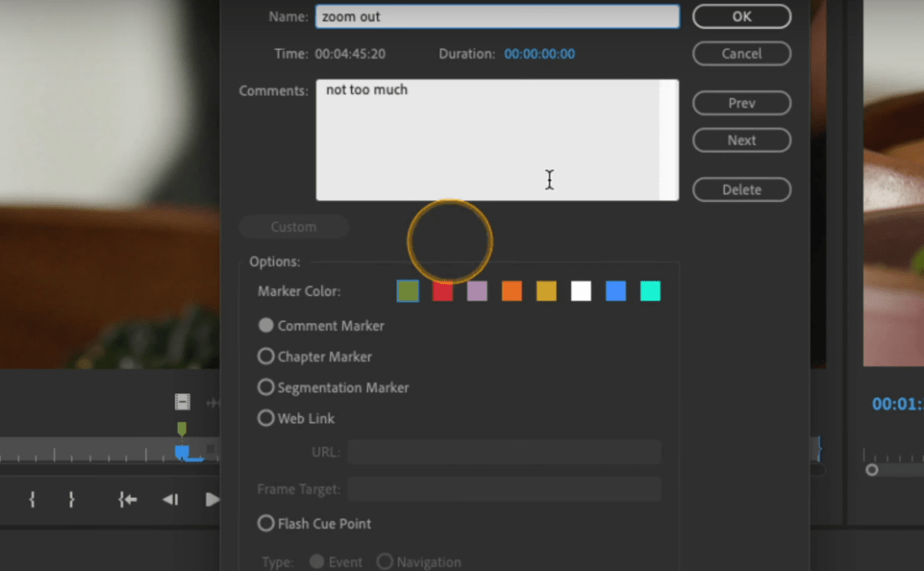Click the Mark Out bracket icon

[x=71, y=500]
